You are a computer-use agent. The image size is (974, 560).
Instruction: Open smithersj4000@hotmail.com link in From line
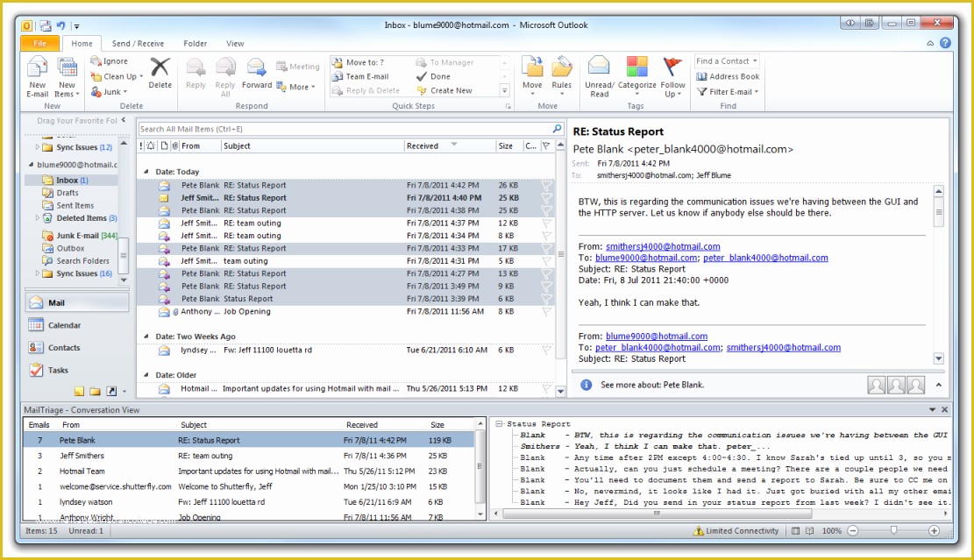663,246
